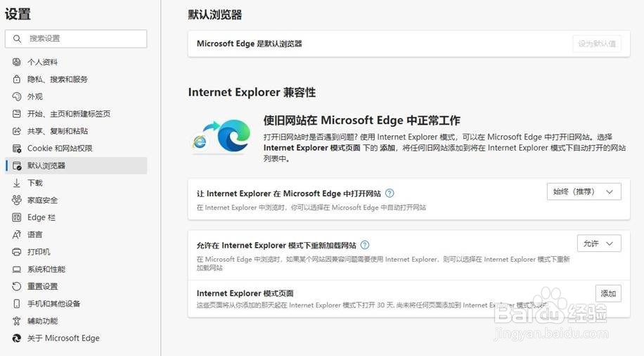Click the 辅助功能 accessibility icon

pyautogui.click(x=16, y=321)
